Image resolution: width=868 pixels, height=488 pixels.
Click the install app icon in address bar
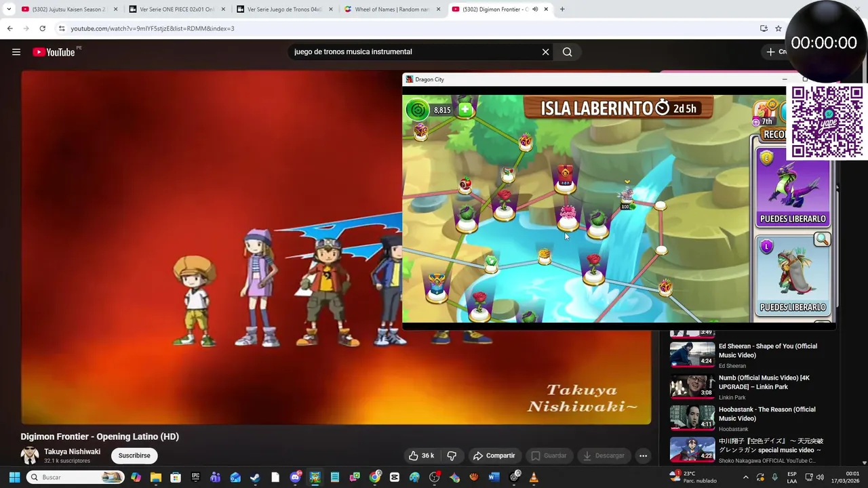pos(764,28)
